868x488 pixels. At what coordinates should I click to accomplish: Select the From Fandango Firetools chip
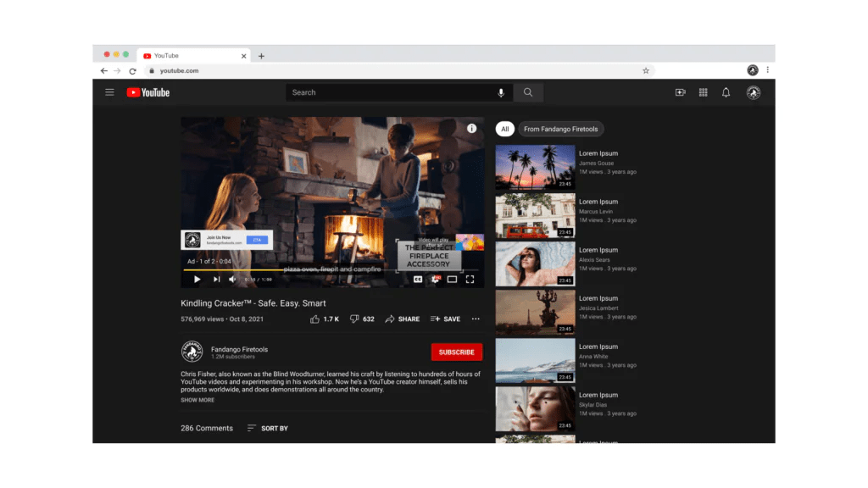(x=561, y=129)
